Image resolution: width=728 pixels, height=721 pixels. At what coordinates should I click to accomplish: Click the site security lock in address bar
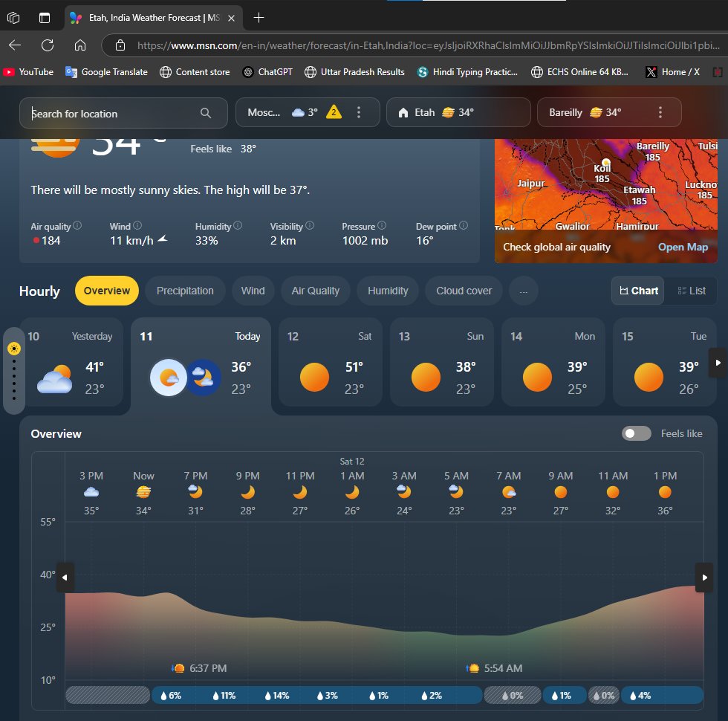pos(120,45)
